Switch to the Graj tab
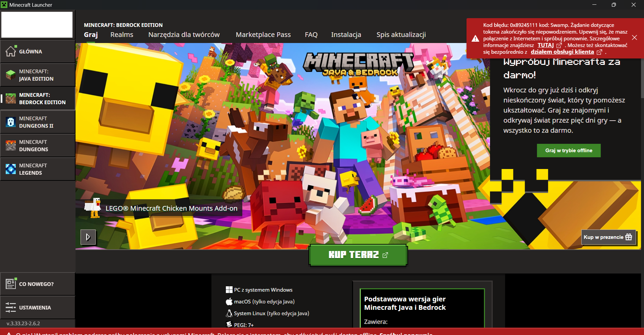The width and height of the screenshot is (644, 335). pos(91,35)
